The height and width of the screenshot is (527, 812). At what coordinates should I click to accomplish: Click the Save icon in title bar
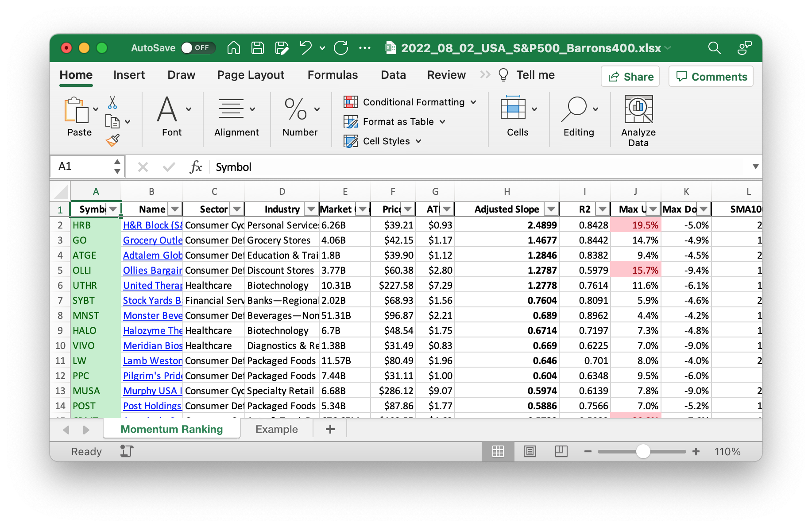click(257, 48)
